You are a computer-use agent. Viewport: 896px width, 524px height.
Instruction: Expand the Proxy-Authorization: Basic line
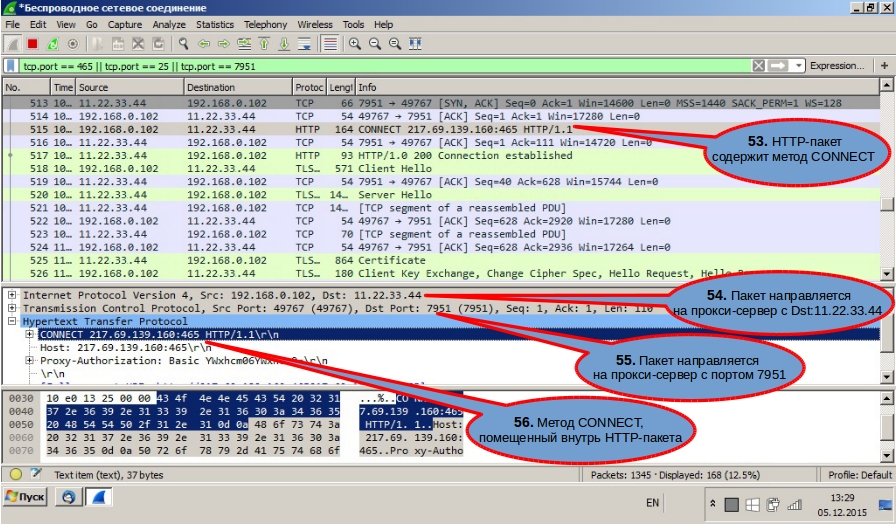click(29, 361)
